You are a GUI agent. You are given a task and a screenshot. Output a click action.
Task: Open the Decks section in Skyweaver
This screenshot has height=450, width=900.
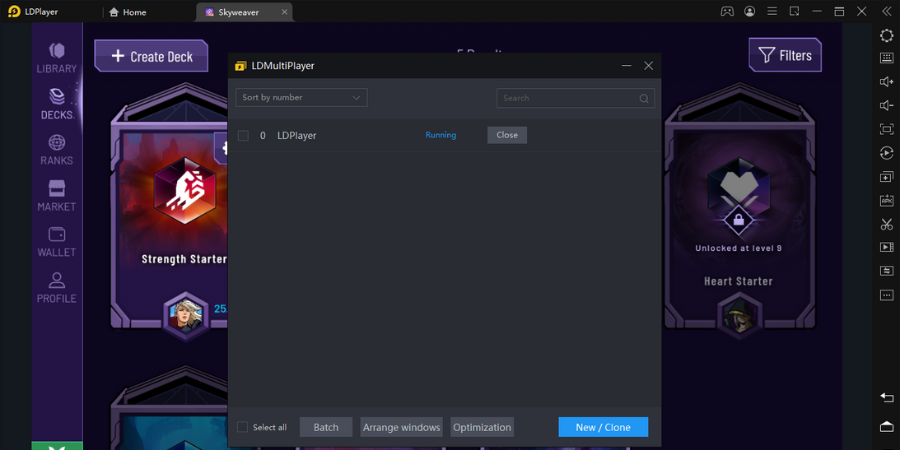[57, 104]
